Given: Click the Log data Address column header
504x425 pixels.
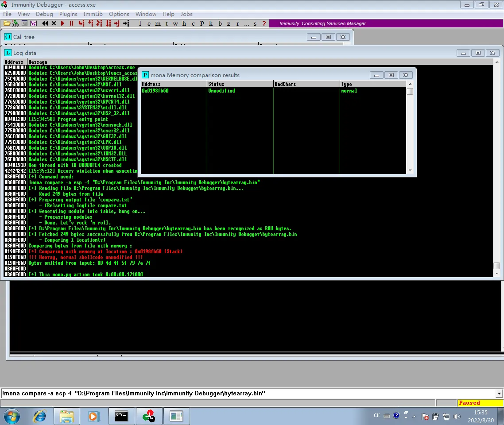Looking at the screenshot, I should [x=15, y=62].
